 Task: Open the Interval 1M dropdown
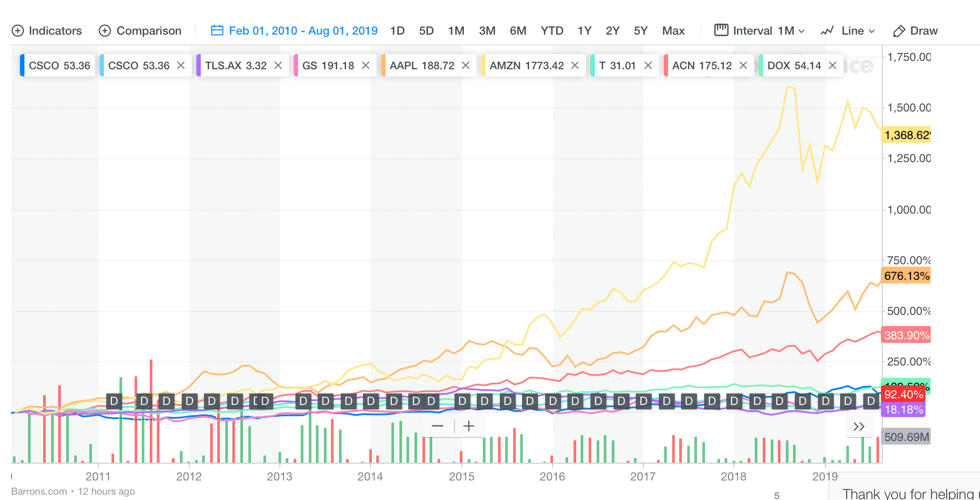(760, 31)
